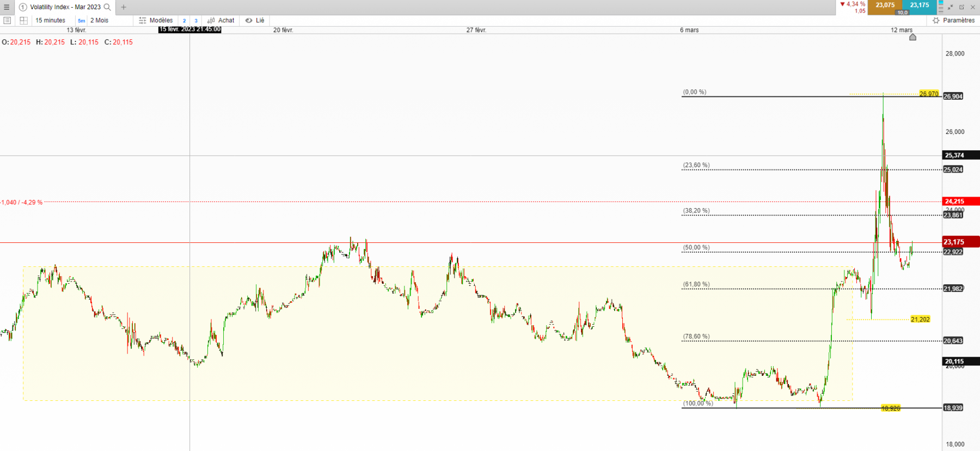Image resolution: width=980 pixels, height=451 pixels.
Task: Click the Achat buy button
Action: pyautogui.click(x=221, y=20)
